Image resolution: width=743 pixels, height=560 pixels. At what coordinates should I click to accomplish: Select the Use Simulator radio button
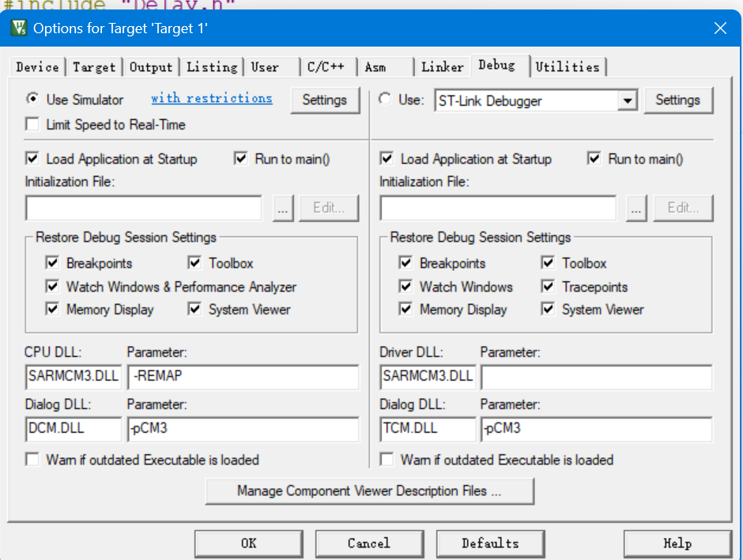point(32,99)
